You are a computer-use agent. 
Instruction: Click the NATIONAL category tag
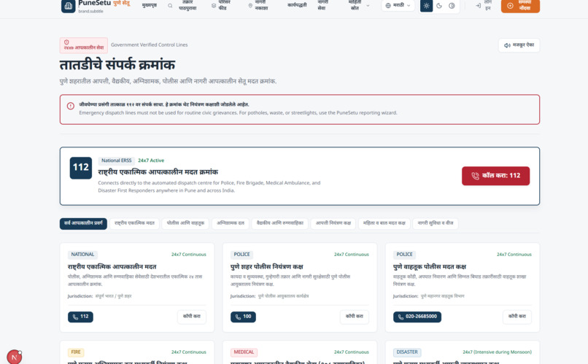pos(82,255)
